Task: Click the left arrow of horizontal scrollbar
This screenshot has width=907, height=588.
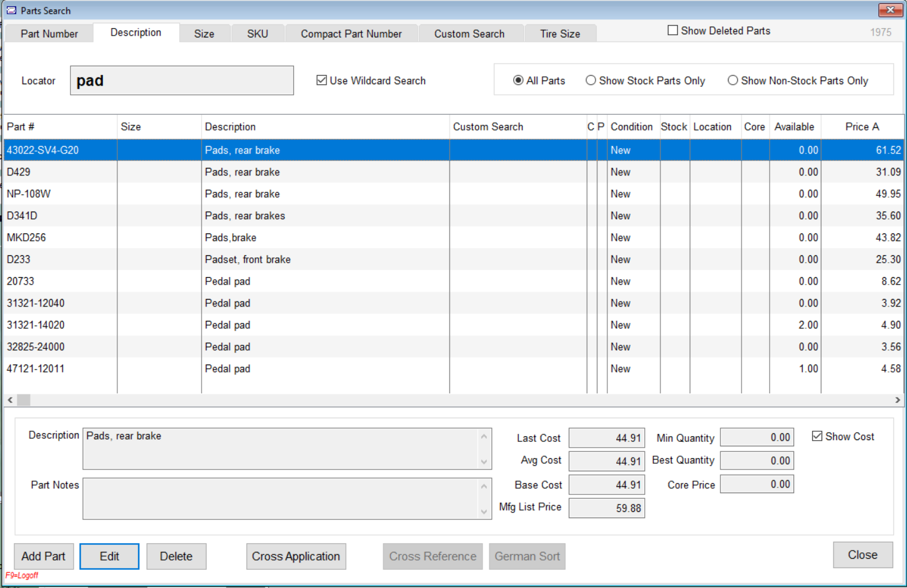Action: click(x=10, y=399)
